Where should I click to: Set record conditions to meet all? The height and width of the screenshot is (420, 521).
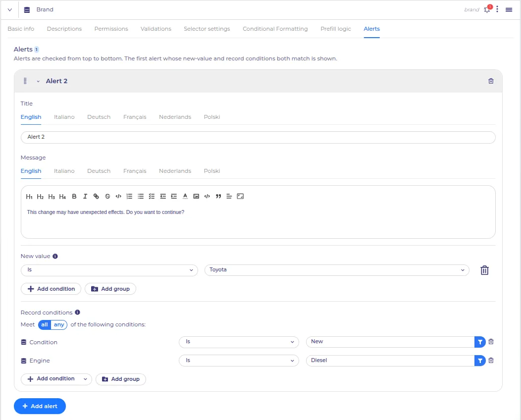click(x=45, y=324)
